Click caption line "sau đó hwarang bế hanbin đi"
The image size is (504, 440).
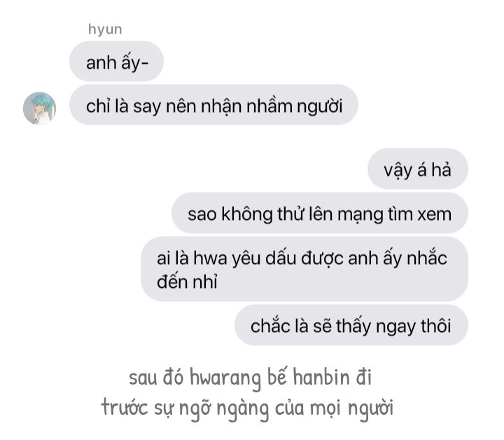[251, 378]
